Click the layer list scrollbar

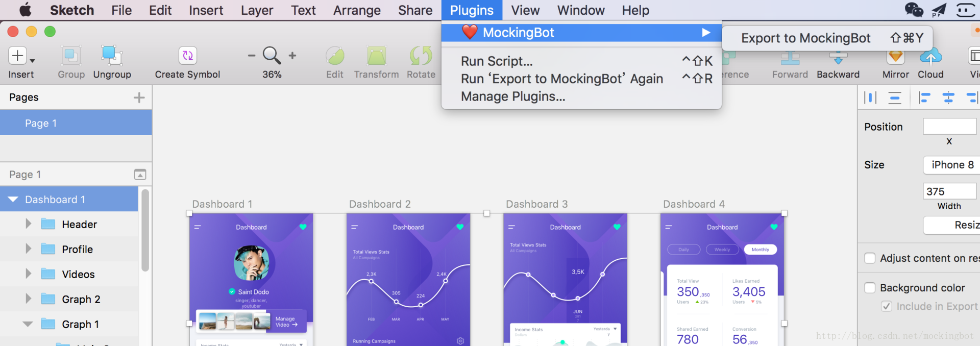click(145, 231)
